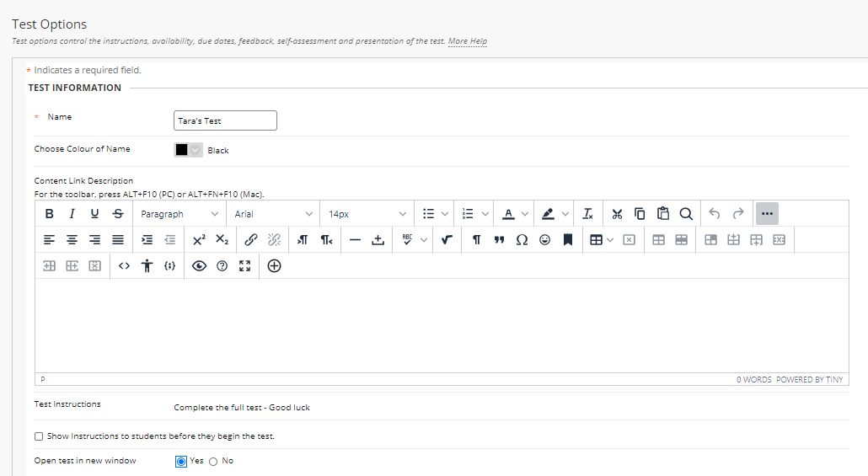Enter fullscreen mode in the editor
Screen dimensions: 868x476
tap(245, 266)
